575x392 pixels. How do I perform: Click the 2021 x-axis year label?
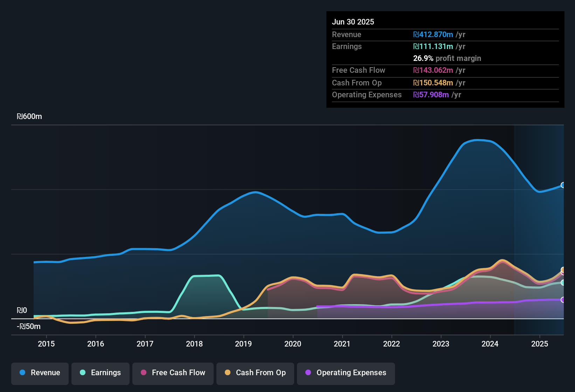(342, 344)
